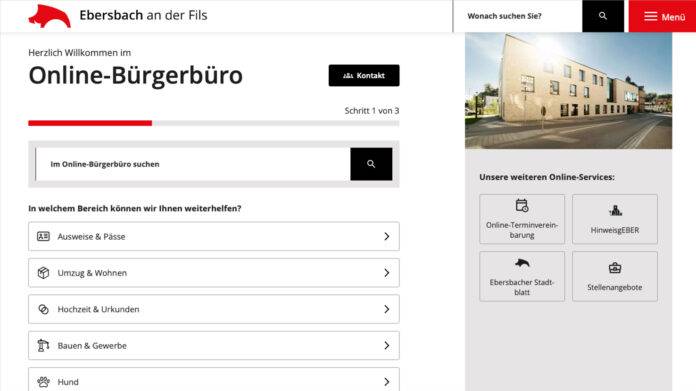Focus the 'Im Online-Bürgerbüro suchen' field
The image size is (696, 391).
(x=193, y=164)
